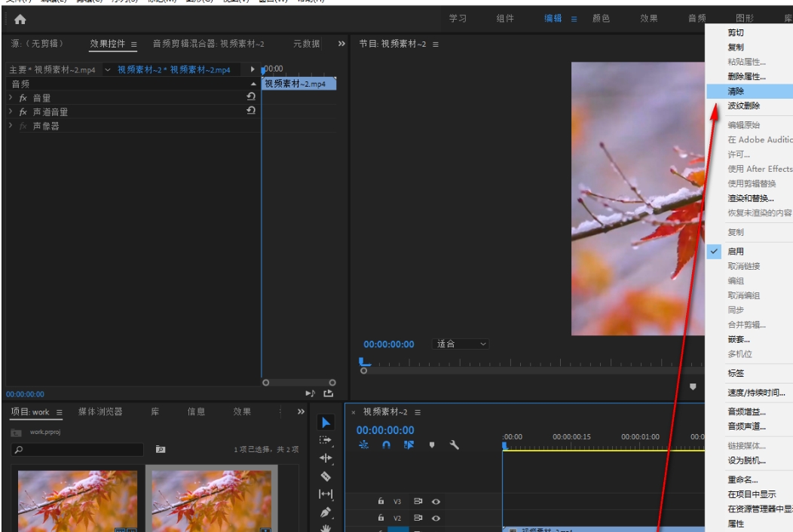Select the Hand tool
The image size is (793, 532).
coord(326,527)
